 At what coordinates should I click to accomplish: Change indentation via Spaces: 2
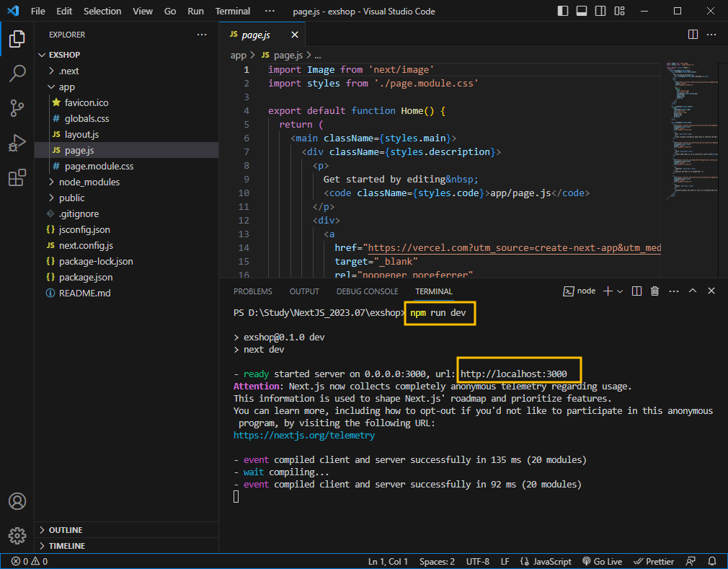pos(437,561)
